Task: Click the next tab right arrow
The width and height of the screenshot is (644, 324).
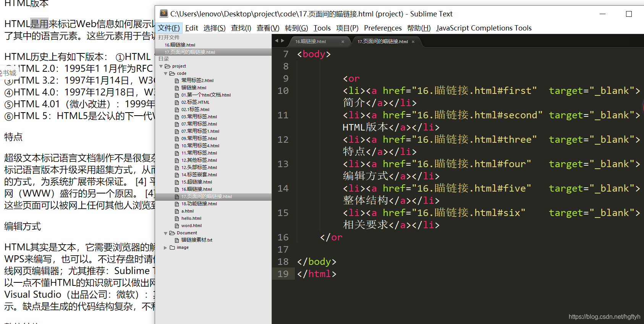Action: click(283, 40)
